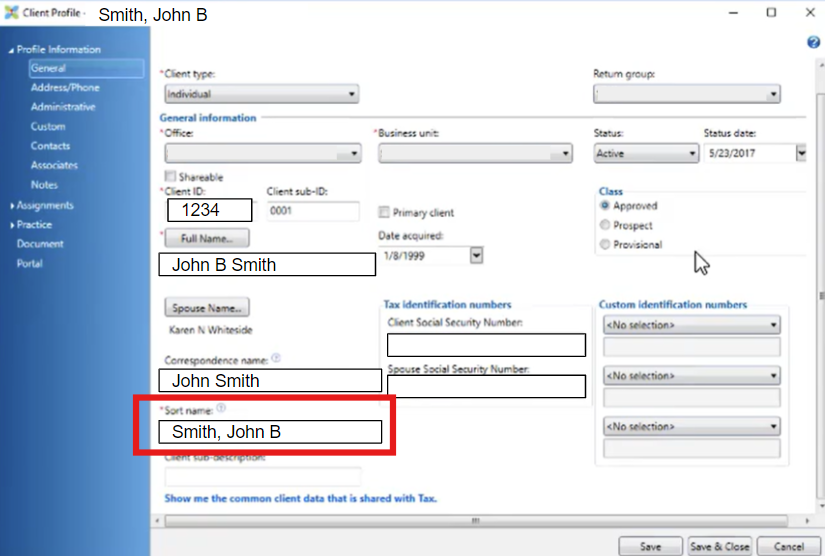Open the Document section

tap(40, 244)
